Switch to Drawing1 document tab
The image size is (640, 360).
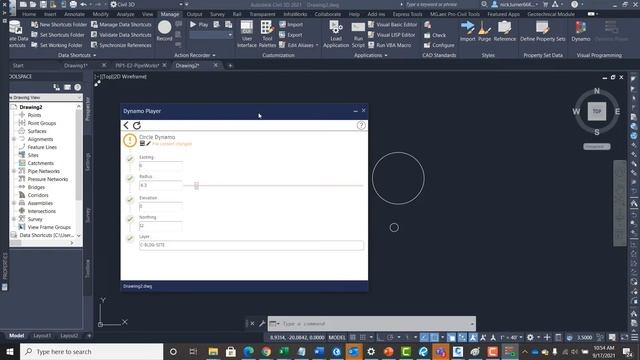[76, 65]
